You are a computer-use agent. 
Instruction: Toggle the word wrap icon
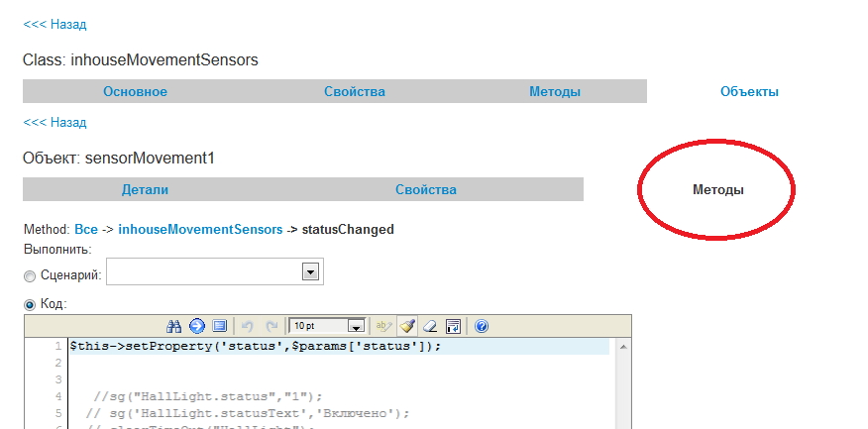click(x=453, y=326)
